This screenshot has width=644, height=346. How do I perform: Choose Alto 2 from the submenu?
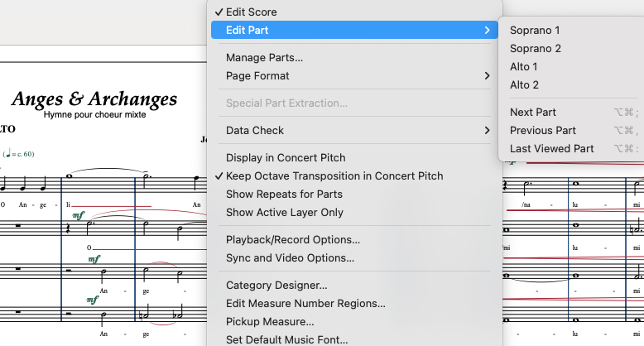pos(524,85)
